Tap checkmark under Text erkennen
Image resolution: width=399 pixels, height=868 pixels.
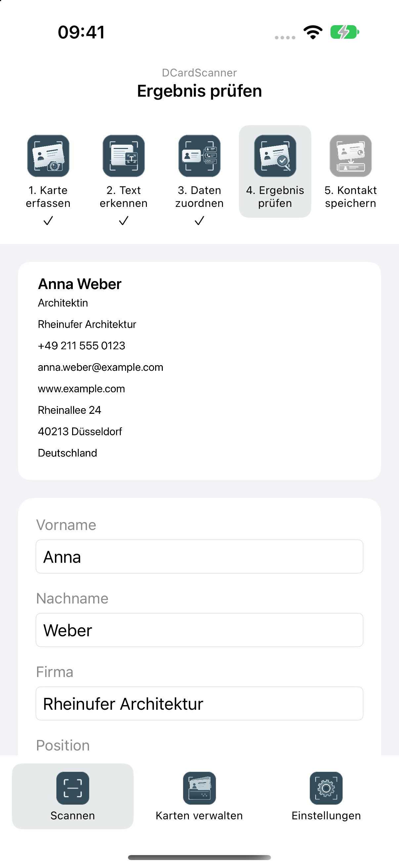coord(124,221)
